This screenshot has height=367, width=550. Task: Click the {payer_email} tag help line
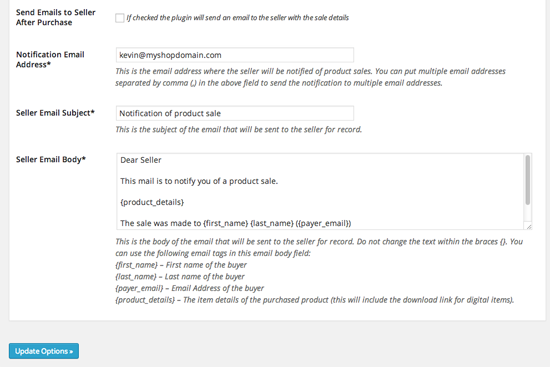(x=189, y=288)
